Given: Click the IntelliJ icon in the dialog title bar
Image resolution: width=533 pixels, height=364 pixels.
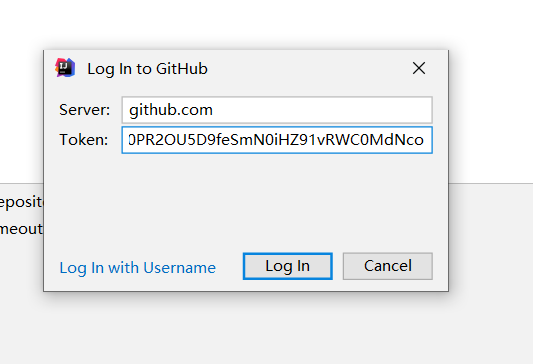Looking at the screenshot, I should click(65, 68).
